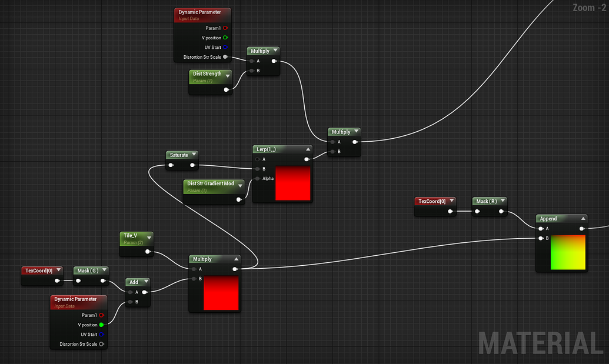Select the B input pin on the Append node
The height and width of the screenshot is (364, 609).
click(541, 238)
